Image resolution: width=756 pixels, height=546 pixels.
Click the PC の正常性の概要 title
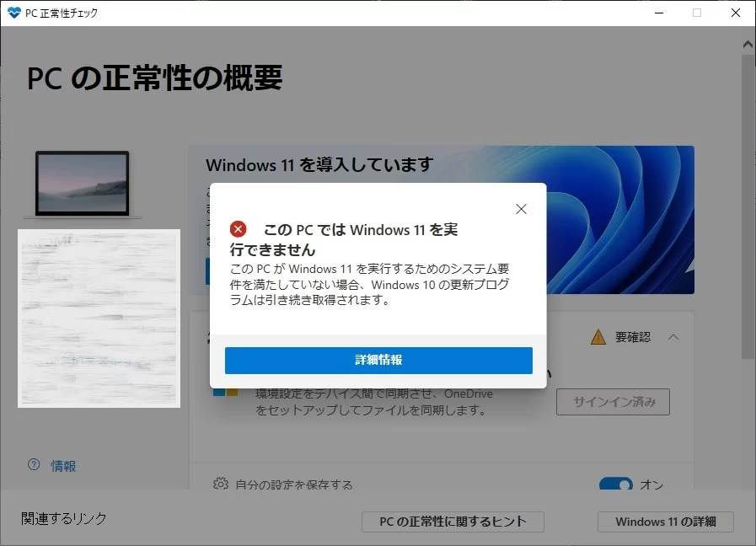[154, 78]
